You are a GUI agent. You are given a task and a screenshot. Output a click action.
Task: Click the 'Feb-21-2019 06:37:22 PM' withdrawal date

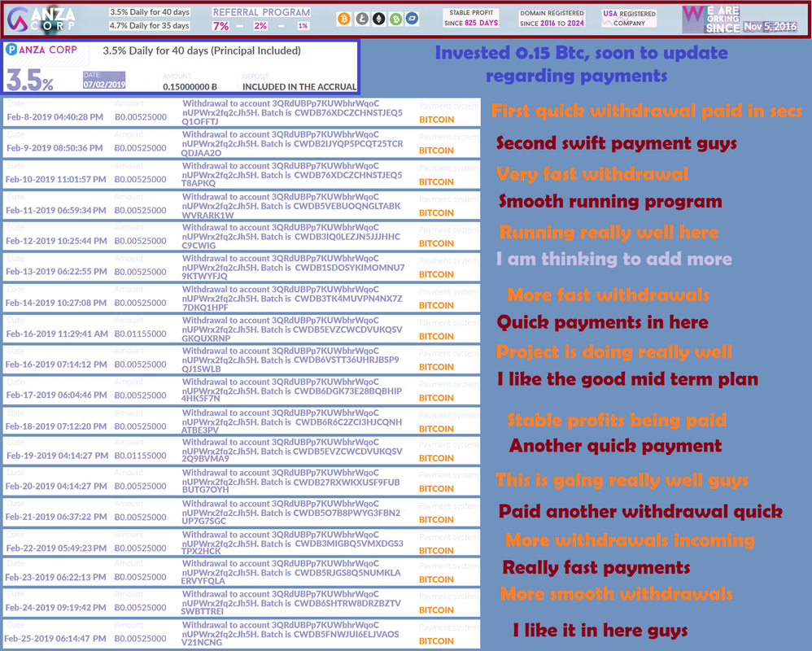pos(56,517)
